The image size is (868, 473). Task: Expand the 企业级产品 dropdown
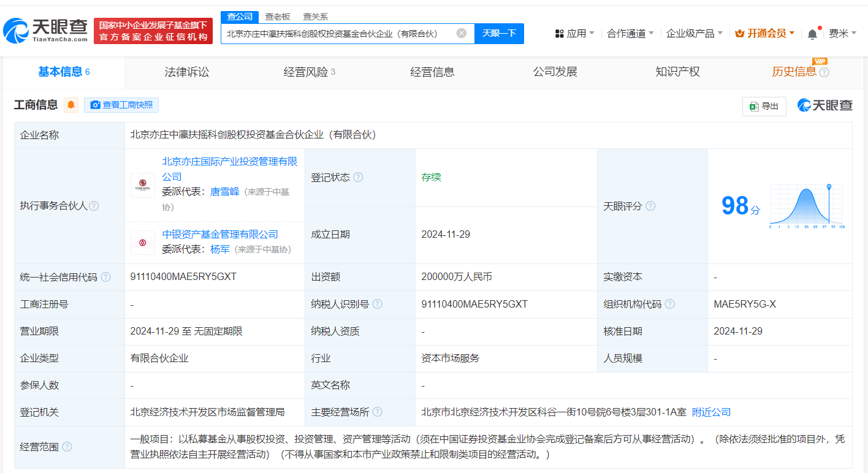694,34
